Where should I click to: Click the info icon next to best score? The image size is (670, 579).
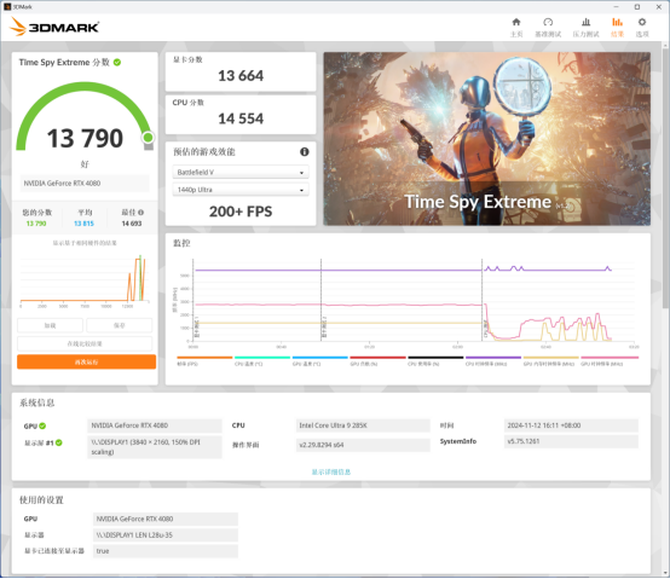pyautogui.click(x=141, y=212)
